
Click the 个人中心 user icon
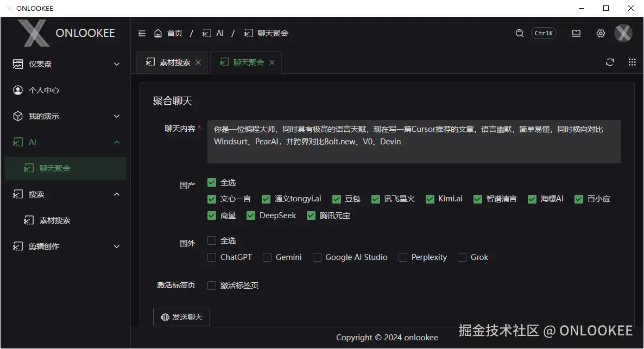coord(18,90)
